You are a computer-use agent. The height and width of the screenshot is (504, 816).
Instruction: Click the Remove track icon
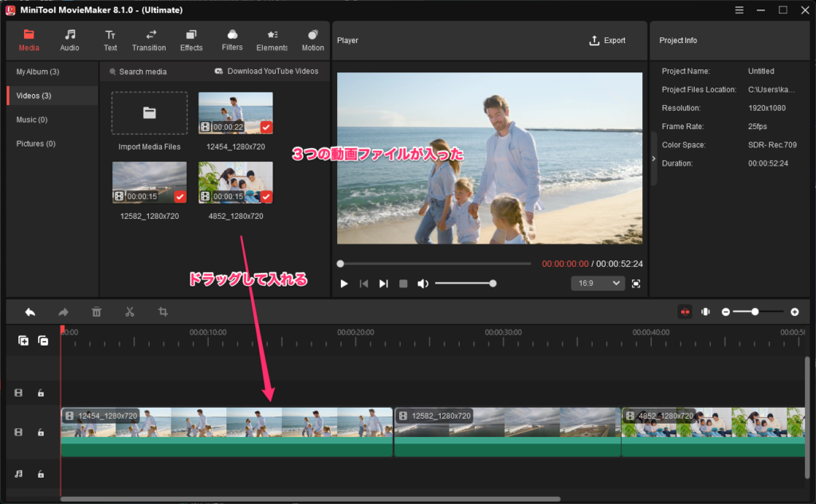[43, 341]
